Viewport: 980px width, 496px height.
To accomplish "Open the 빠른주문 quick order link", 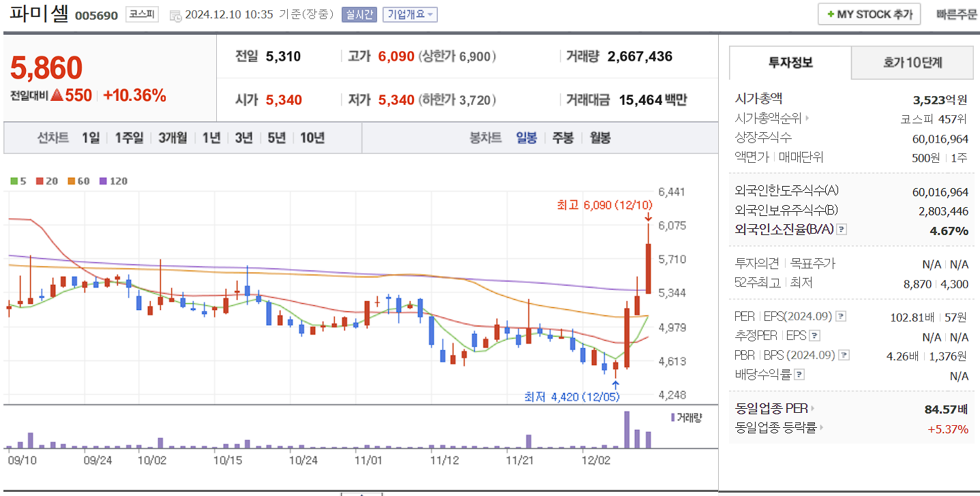I will tap(959, 14).
